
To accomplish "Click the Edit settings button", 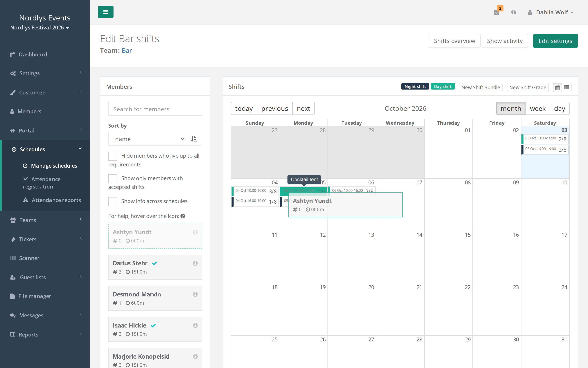I will 556,41.
